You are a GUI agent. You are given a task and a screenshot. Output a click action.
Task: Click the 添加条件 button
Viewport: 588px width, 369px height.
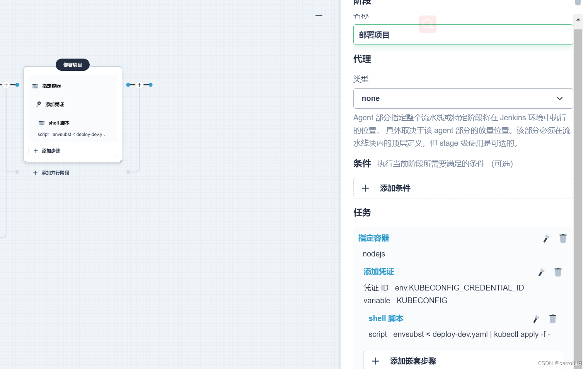click(463, 188)
